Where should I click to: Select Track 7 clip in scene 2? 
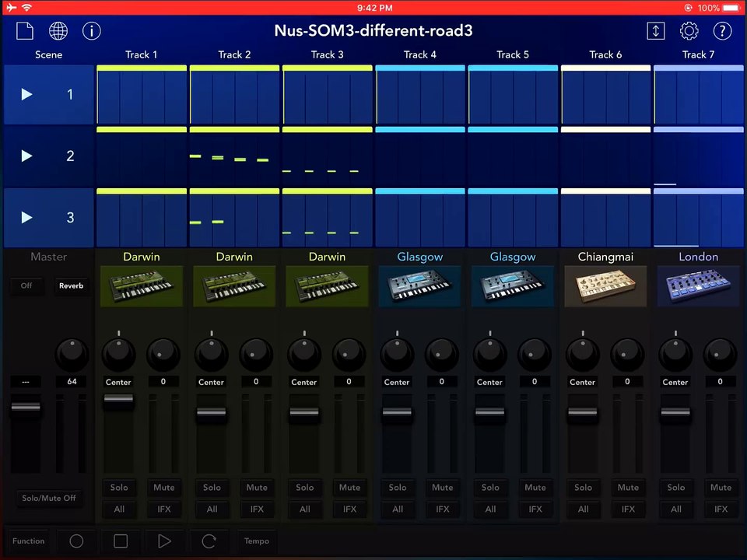[699, 156]
